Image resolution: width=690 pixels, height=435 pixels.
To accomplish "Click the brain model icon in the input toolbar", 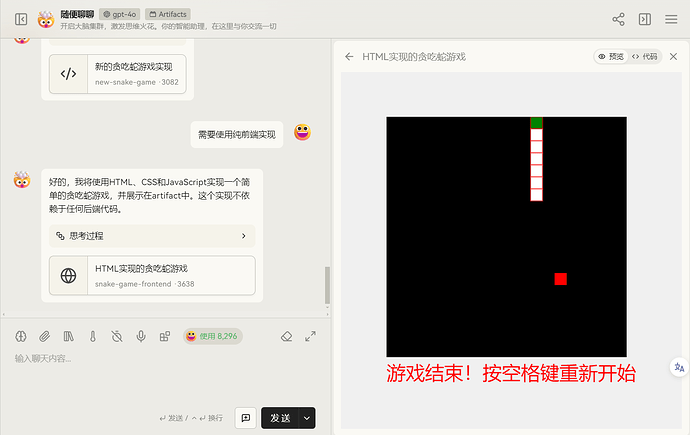I will (x=21, y=336).
